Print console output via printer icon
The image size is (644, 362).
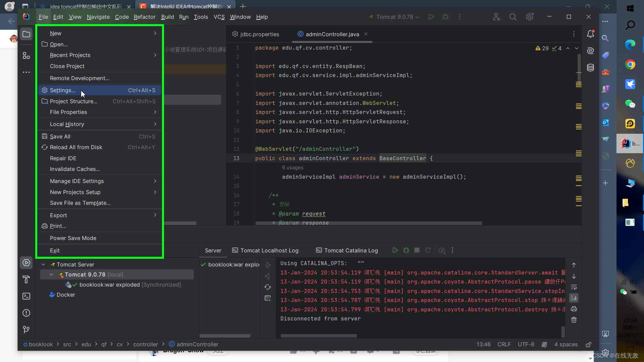574,309
